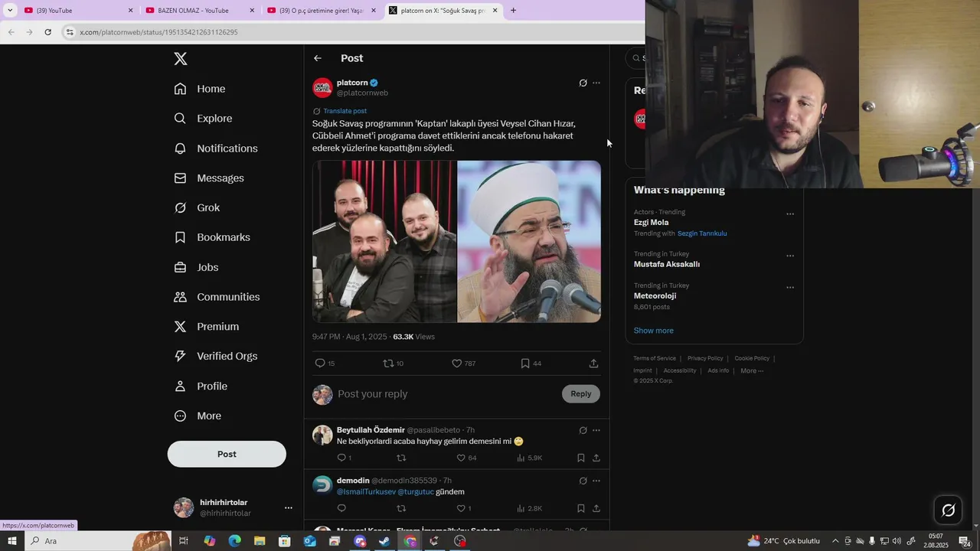The width and height of the screenshot is (980, 551).
Task: Bookmark Beytullah Özdemir's reply
Action: (x=581, y=458)
